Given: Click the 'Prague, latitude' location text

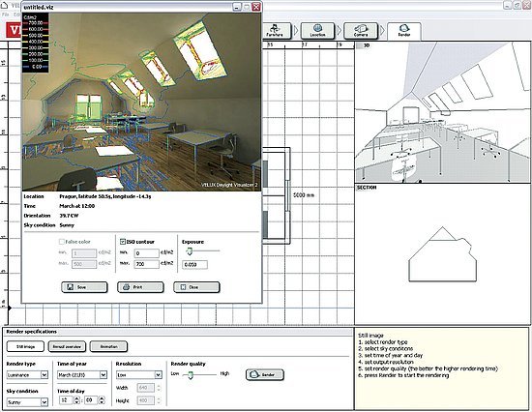Looking at the screenshot, I should [105, 196].
